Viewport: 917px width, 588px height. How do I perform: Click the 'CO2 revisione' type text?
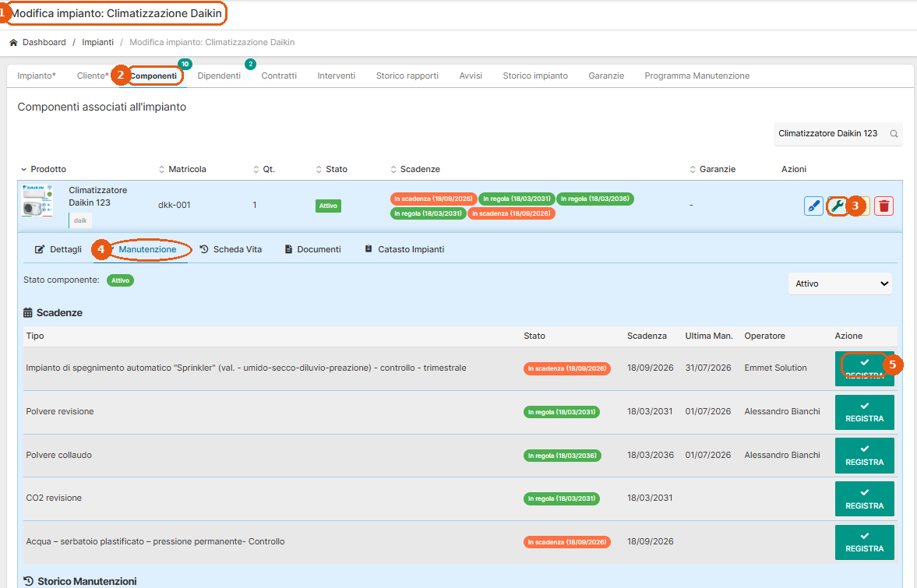(x=54, y=498)
